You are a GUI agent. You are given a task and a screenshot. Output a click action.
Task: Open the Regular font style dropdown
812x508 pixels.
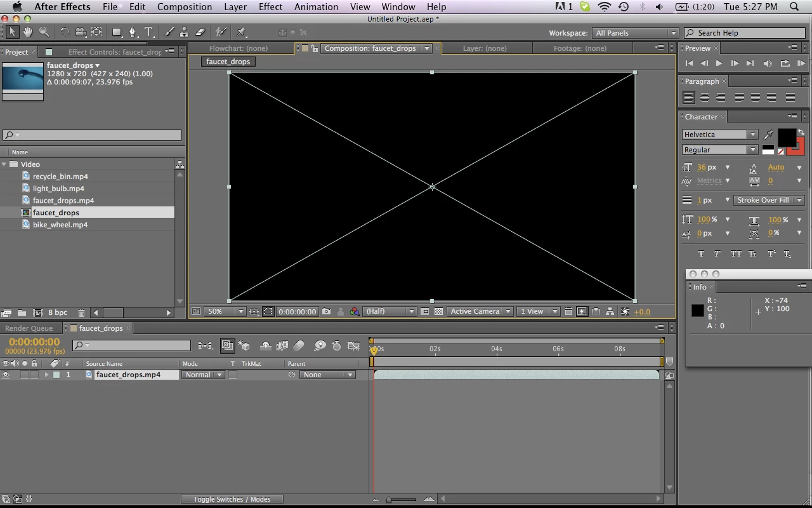pyautogui.click(x=720, y=150)
